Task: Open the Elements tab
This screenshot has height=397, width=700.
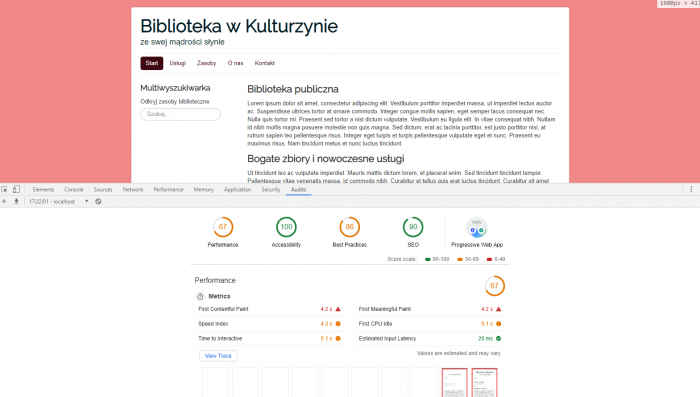Action: click(x=43, y=189)
